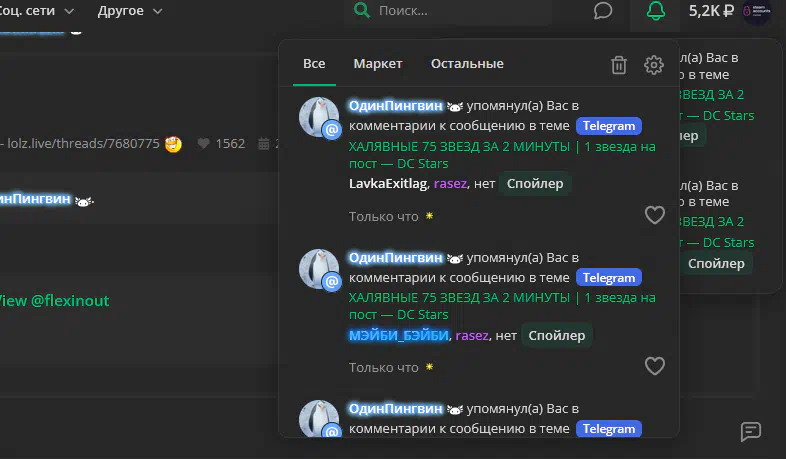Reveal Спойлер in background notification panel
786x459 pixels.
[x=716, y=264]
